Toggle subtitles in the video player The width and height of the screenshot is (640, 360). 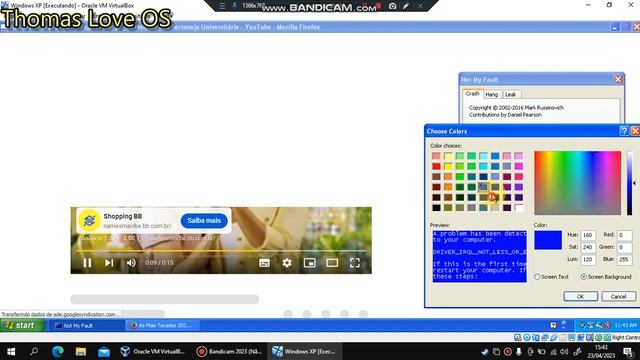[264, 263]
